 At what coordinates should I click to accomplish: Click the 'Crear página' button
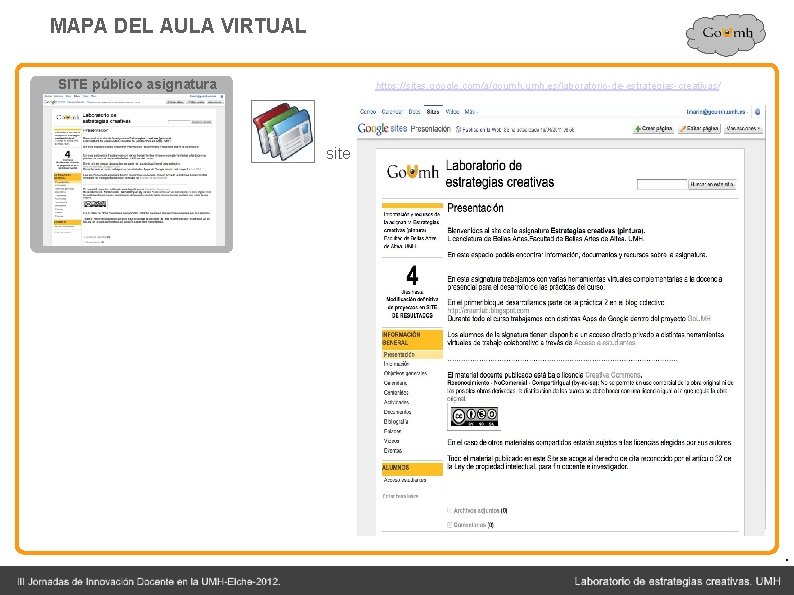coord(653,129)
